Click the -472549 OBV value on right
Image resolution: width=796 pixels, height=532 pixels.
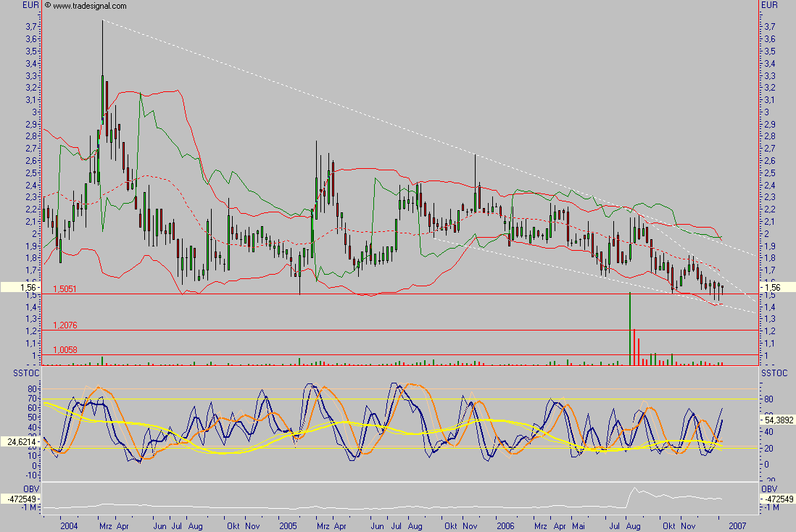776,499
